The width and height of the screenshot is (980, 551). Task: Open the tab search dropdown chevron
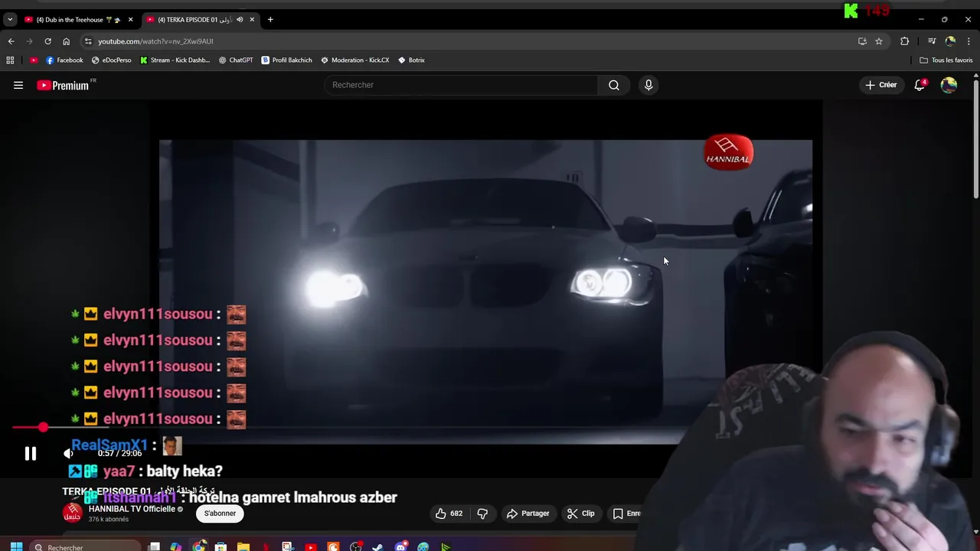click(10, 20)
